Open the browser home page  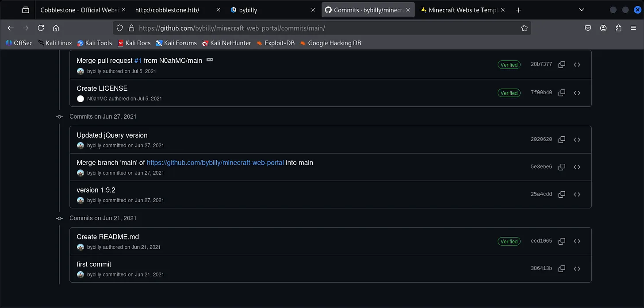click(x=56, y=28)
